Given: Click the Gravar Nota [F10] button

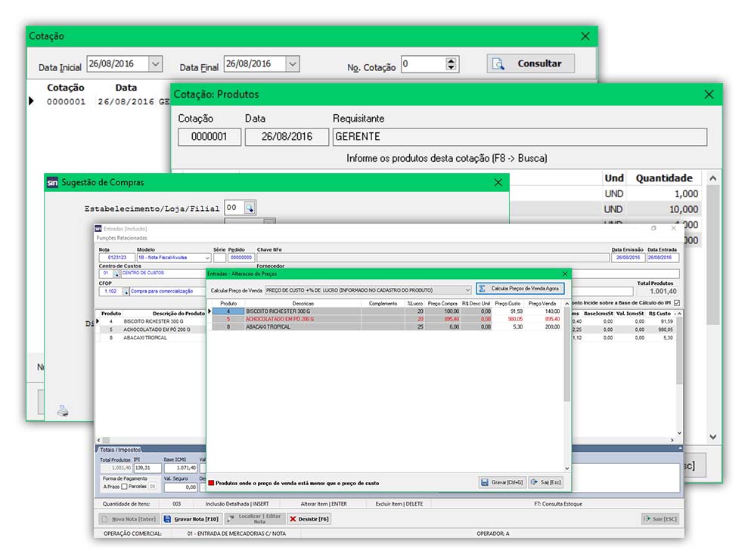Looking at the screenshot, I should click(191, 519).
